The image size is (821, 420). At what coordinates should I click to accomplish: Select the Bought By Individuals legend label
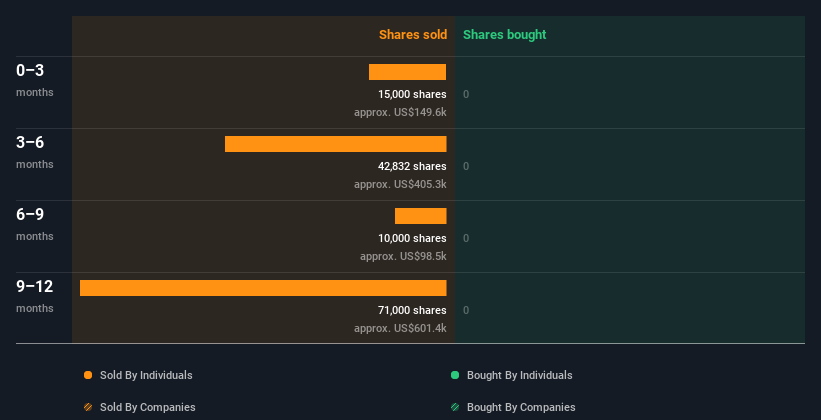[x=519, y=375]
